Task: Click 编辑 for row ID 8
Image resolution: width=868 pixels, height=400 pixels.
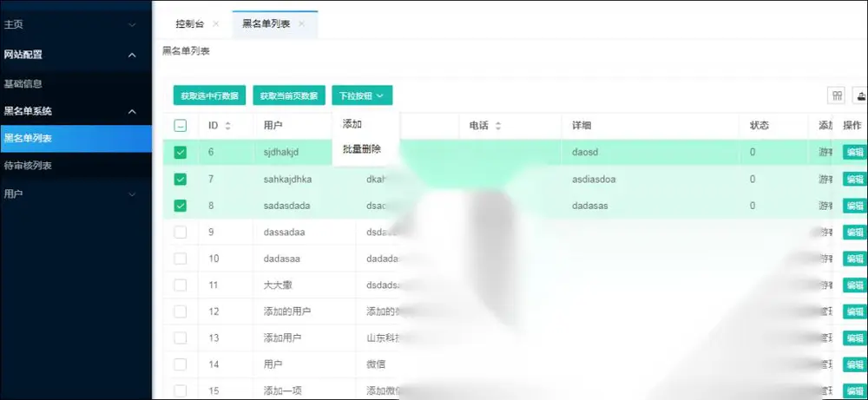Action: click(855, 206)
